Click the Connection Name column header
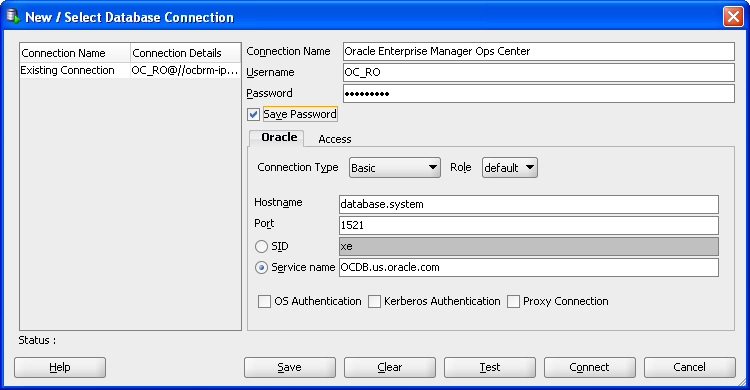 75,53
